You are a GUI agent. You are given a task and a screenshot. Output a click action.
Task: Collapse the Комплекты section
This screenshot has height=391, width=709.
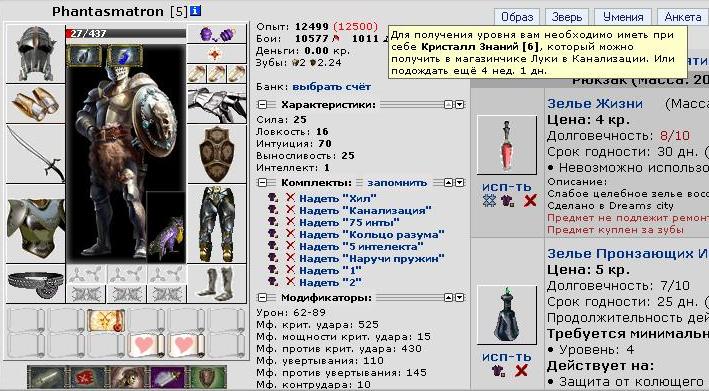click(262, 183)
